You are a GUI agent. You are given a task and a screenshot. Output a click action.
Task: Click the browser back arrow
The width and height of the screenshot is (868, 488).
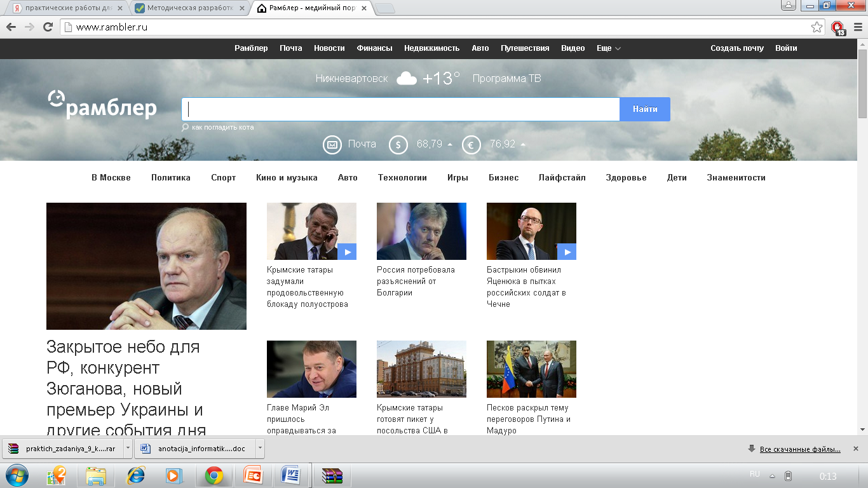click(x=11, y=27)
